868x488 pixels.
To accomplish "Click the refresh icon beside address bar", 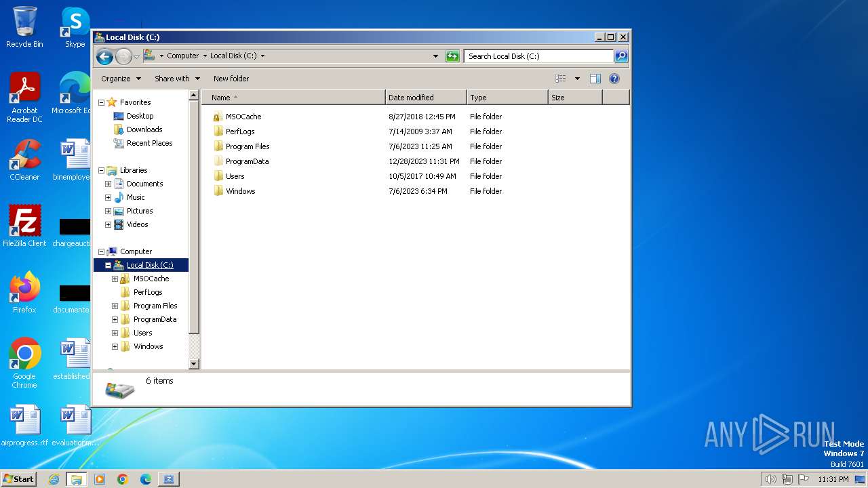I will click(x=452, y=56).
